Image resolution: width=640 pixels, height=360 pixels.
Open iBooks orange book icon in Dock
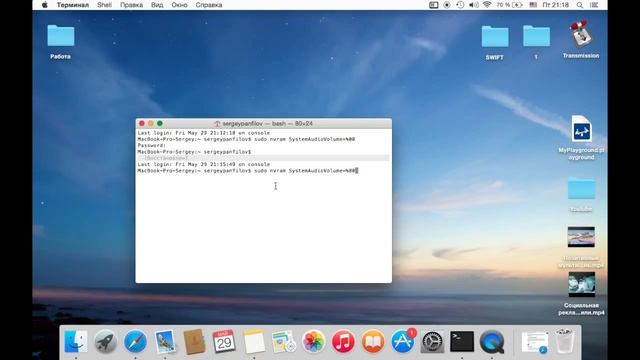[373, 341]
